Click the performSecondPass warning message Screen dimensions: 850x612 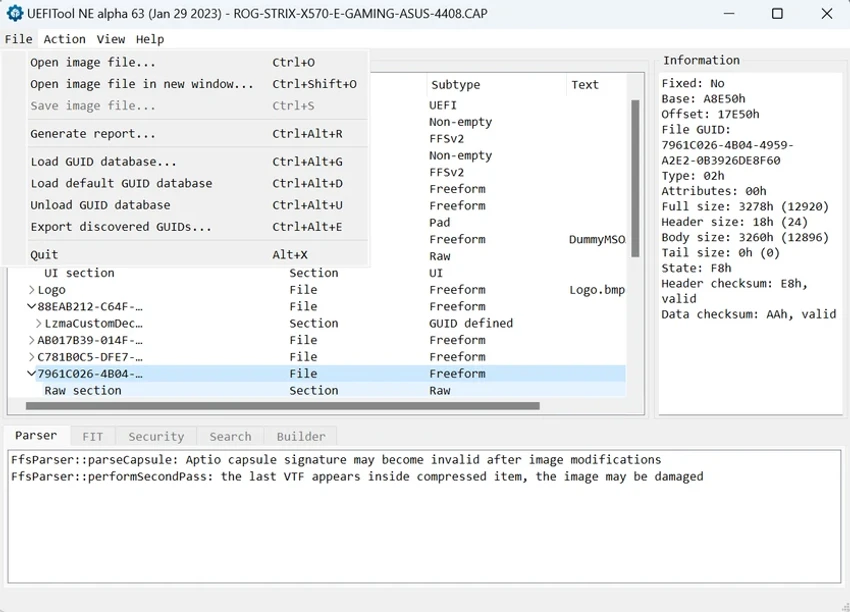(357, 476)
